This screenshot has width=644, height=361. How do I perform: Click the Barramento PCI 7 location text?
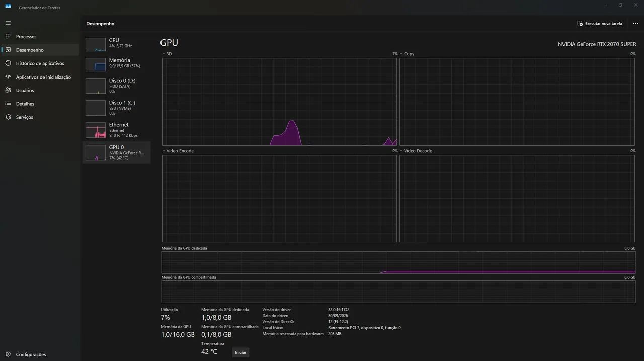[364, 328]
